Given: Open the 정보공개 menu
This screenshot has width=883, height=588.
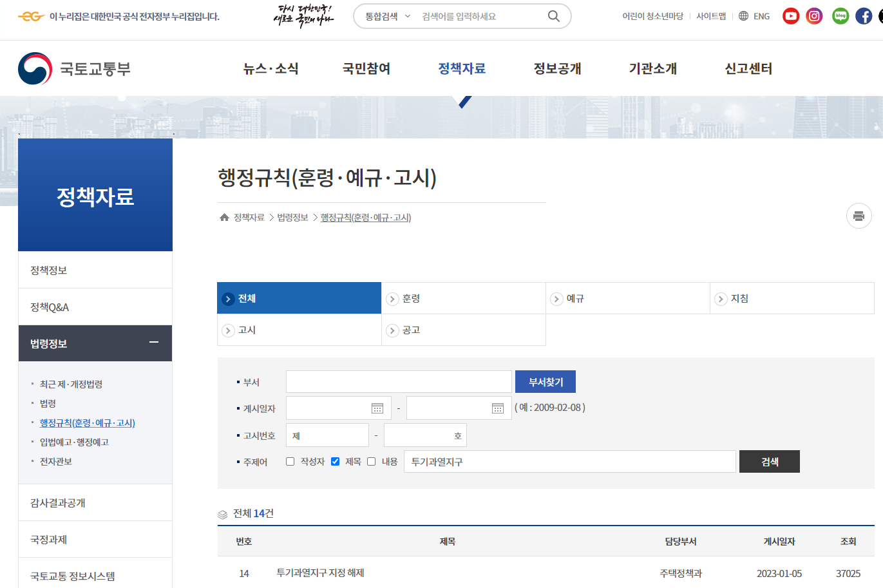Looking at the screenshot, I should [558, 68].
